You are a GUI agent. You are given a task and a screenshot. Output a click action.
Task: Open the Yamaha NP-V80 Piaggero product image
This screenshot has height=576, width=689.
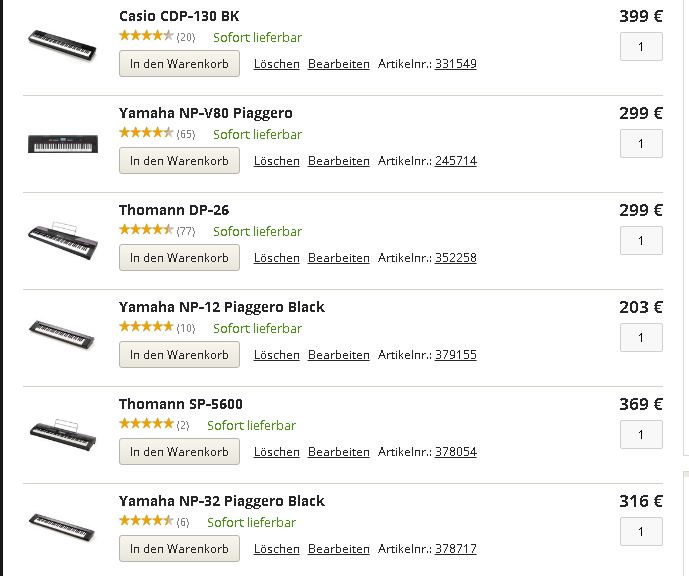[63, 144]
